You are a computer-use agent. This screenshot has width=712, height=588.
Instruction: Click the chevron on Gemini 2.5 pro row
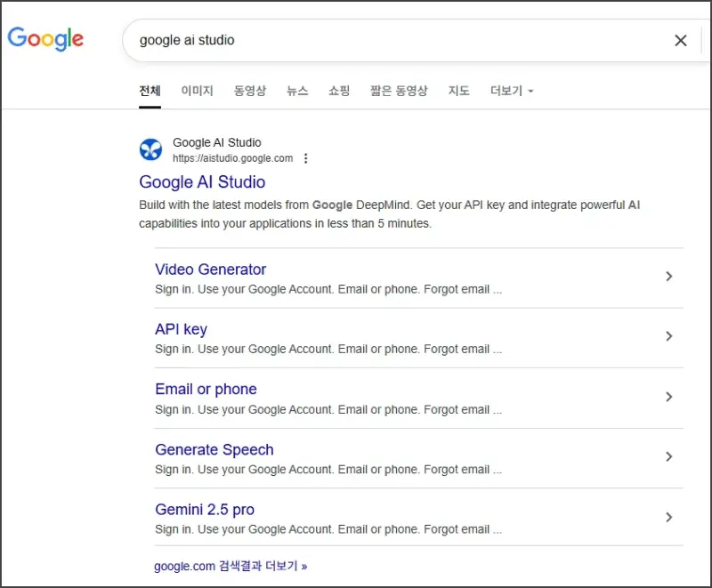[668, 517]
